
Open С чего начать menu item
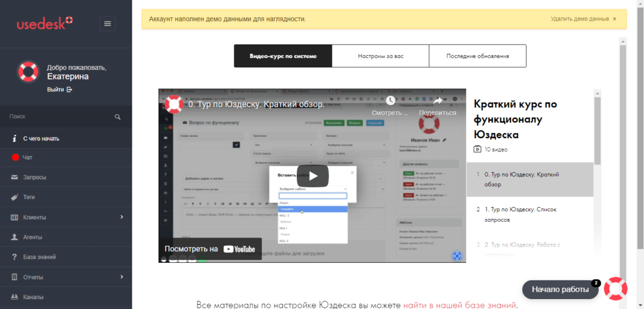[66, 139]
